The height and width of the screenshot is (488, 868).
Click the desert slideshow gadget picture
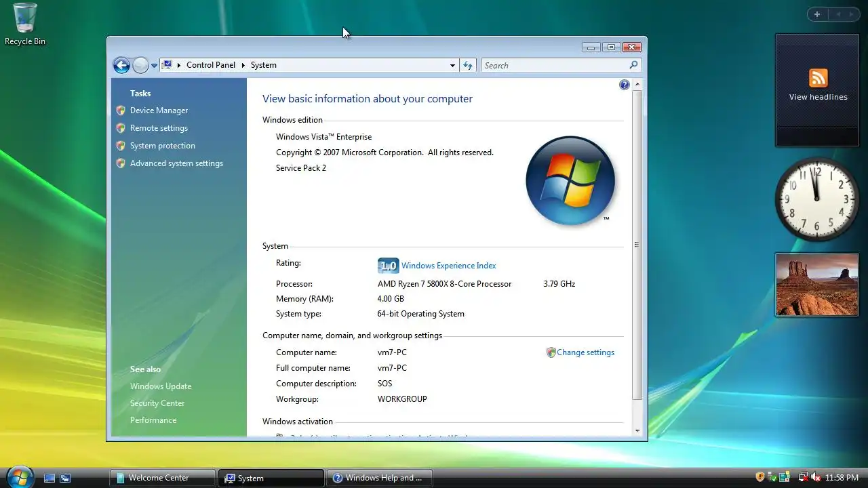817,285
